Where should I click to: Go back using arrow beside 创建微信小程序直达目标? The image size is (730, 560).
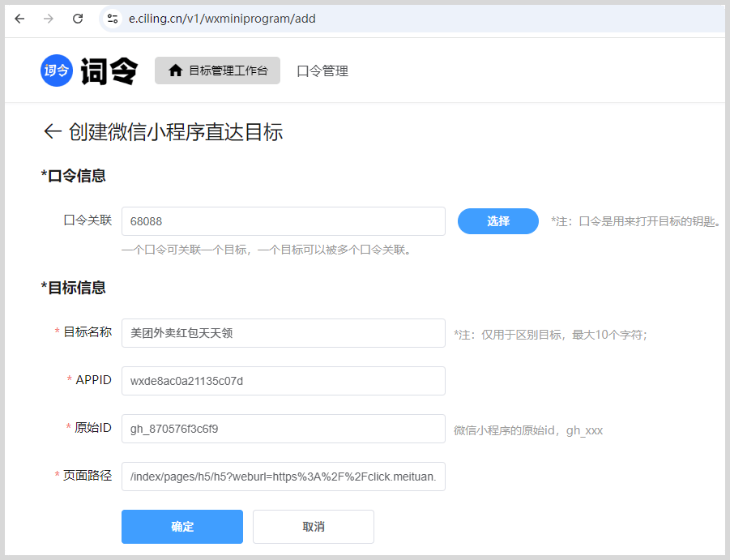53,132
